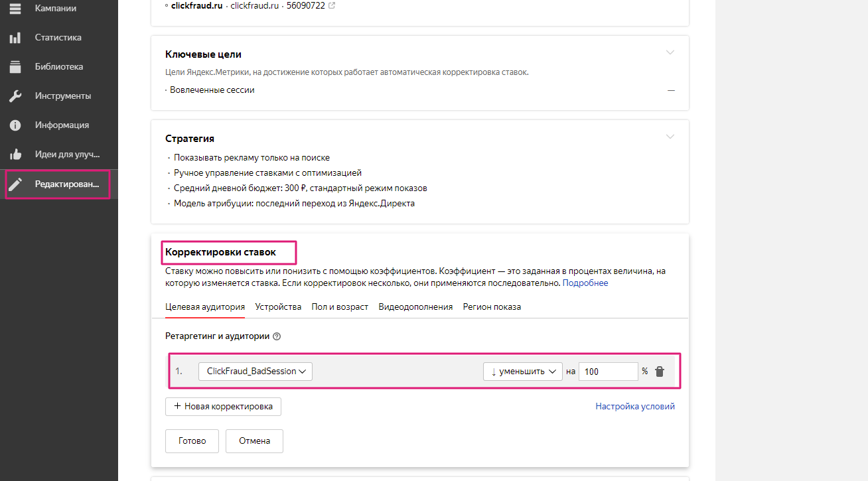Image resolution: width=868 pixels, height=481 pixels.
Task: Delete the adjustment using trash icon
Action: tap(659, 372)
